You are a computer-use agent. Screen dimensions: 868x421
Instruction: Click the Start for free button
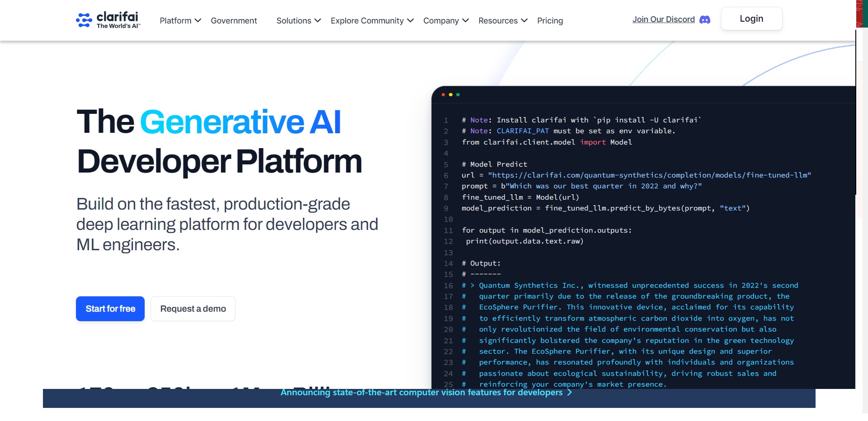tap(110, 309)
